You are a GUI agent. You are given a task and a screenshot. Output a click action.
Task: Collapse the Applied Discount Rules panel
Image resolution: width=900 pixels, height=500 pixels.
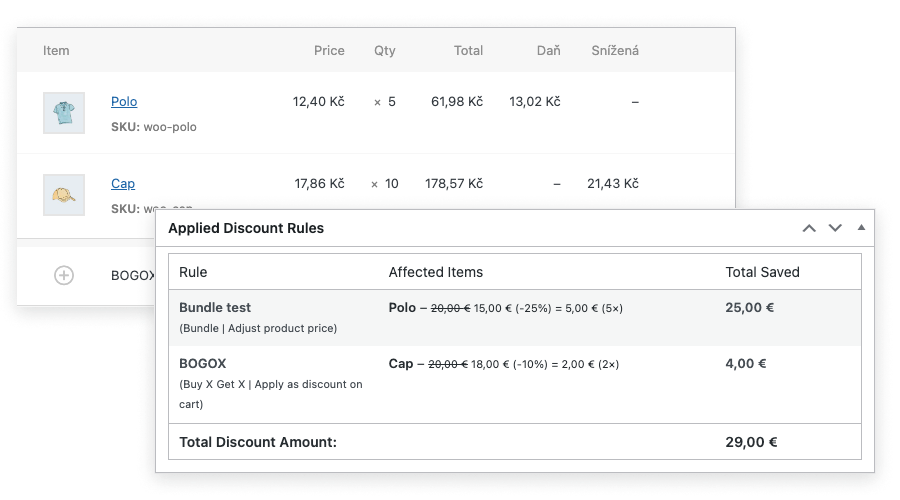tap(861, 228)
